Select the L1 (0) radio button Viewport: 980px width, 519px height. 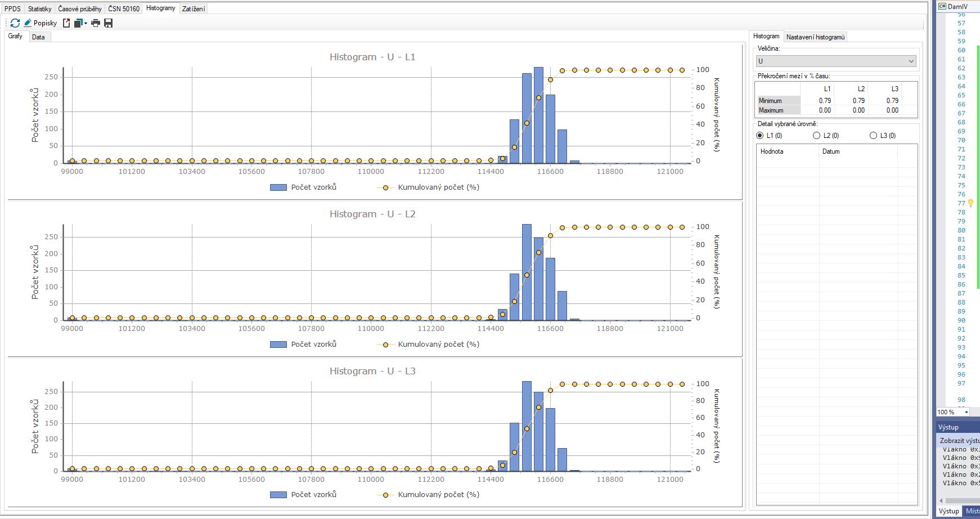760,136
